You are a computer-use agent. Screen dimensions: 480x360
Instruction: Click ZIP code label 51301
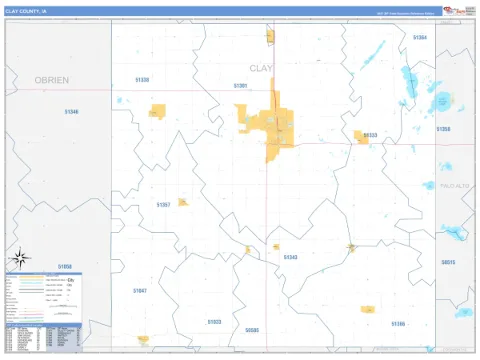click(240, 86)
